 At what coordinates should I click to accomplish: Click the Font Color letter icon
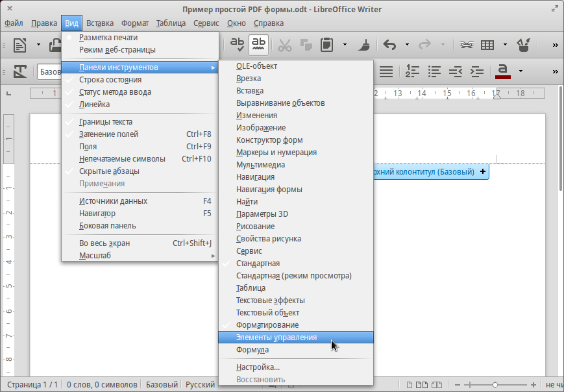[x=503, y=71]
